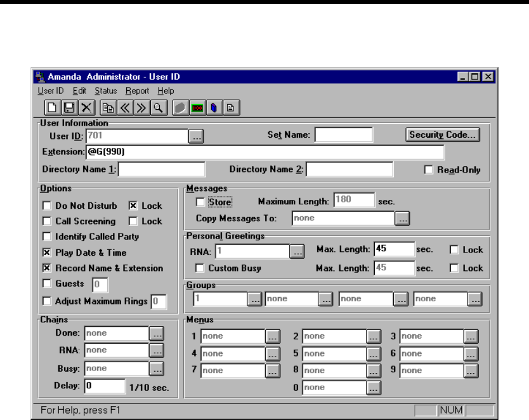The height and width of the screenshot is (420, 529).
Task: Check the Lock box beside Call Screening
Action: pyautogui.click(x=133, y=221)
